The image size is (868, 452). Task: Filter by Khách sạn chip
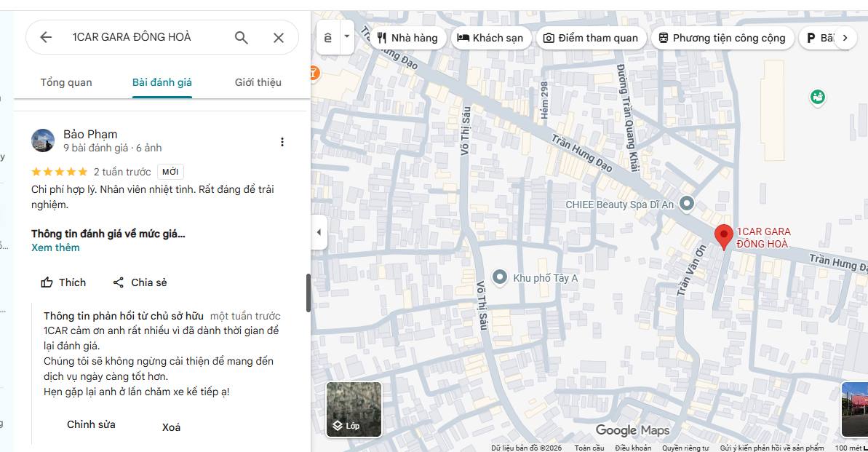point(491,38)
